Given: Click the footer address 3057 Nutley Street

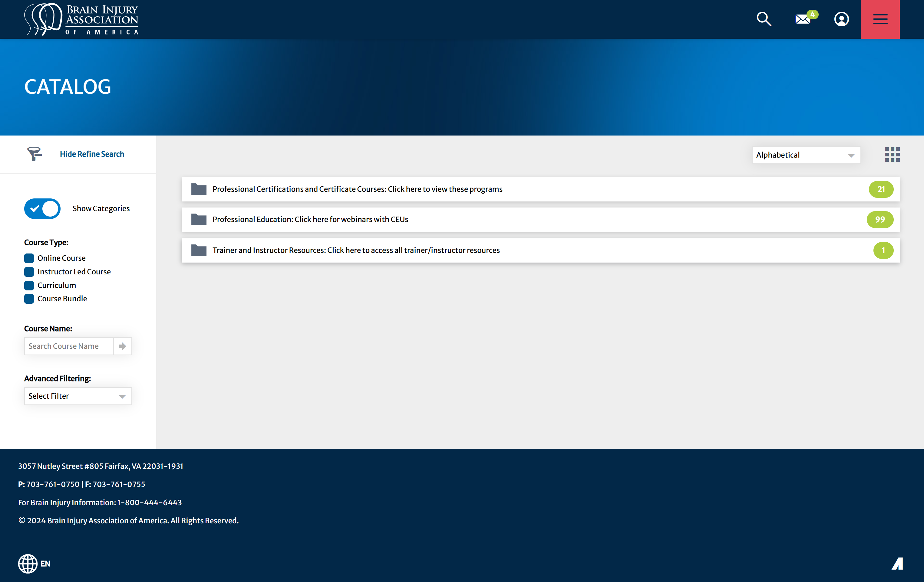Looking at the screenshot, I should pos(101,466).
